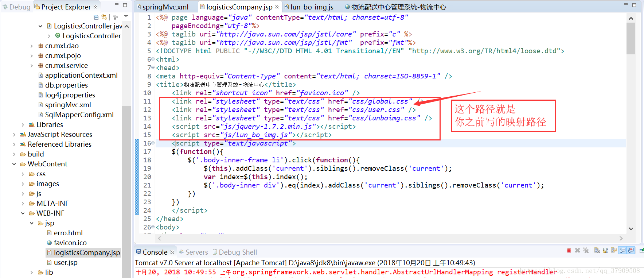Screen dimensions: 644x278
Task: Fold the html tag at line 6
Action: [x=153, y=59]
